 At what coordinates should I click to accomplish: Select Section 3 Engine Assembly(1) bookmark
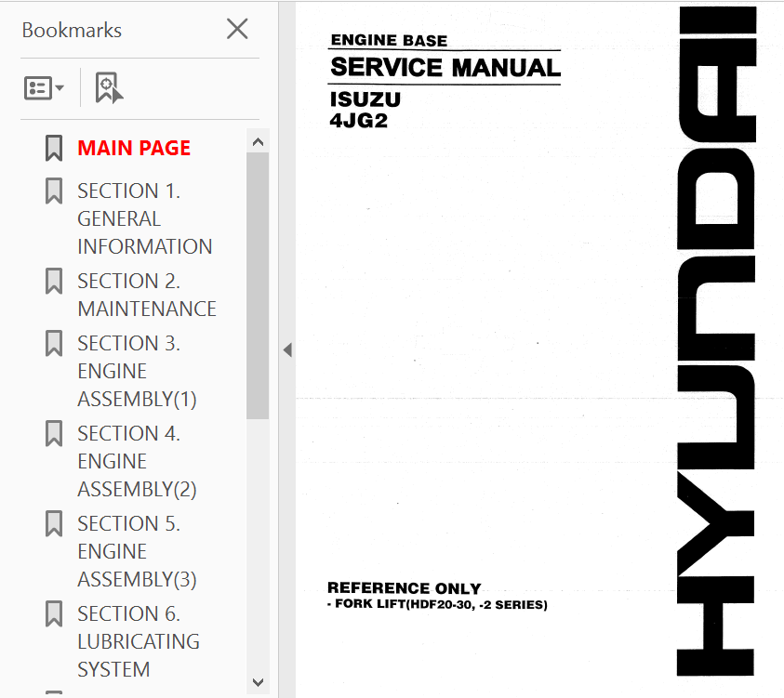tap(137, 371)
